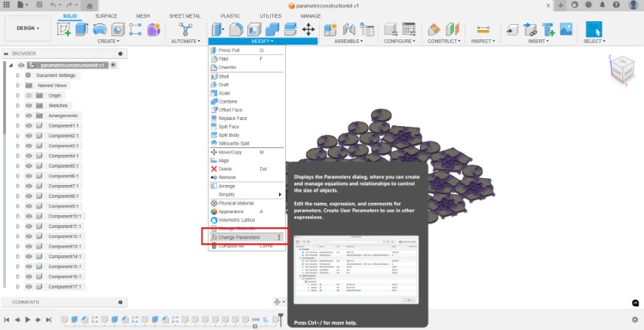Hide the Sketches folder
Screen dimensions: 644x330
click(29, 105)
